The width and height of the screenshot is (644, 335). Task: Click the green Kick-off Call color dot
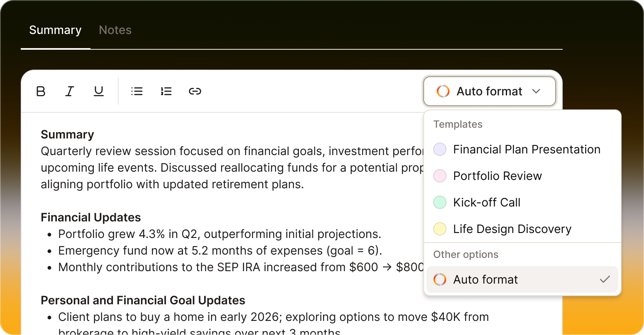(440, 202)
